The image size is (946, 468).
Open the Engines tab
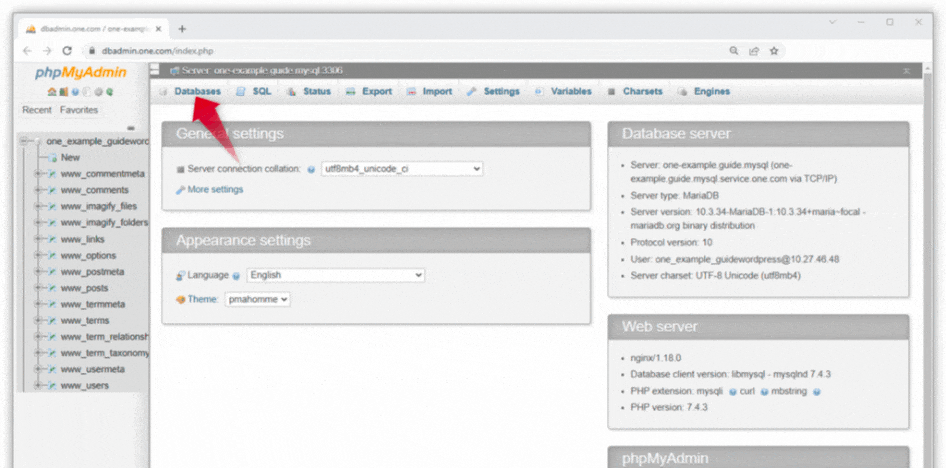click(712, 92)
